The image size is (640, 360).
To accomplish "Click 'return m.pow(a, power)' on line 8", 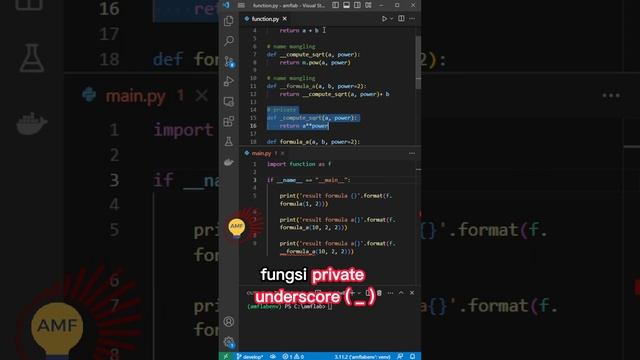I will click(x=315, y=62).
